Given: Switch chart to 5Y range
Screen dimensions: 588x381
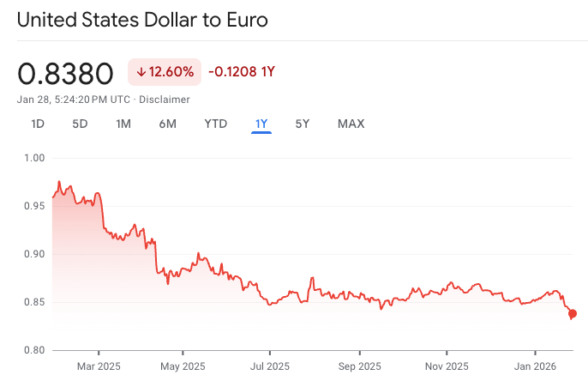Looking at the screenshot, I should 303,124.
